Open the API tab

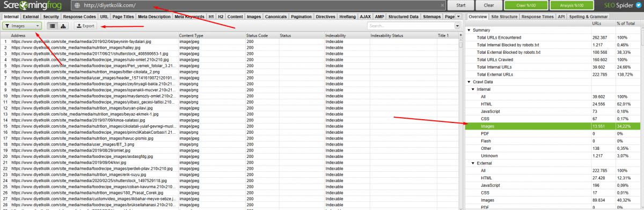coord(561,17)
